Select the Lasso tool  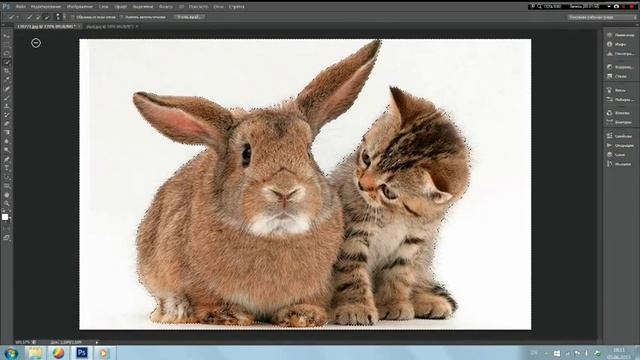7,53
